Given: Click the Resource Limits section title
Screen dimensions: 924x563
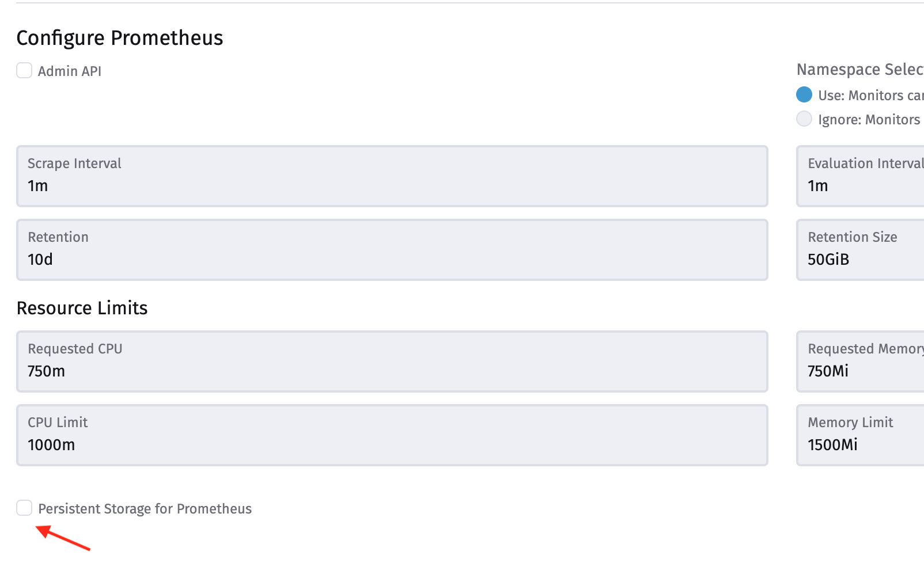Looking at the screenshot, I should (82, 307).
